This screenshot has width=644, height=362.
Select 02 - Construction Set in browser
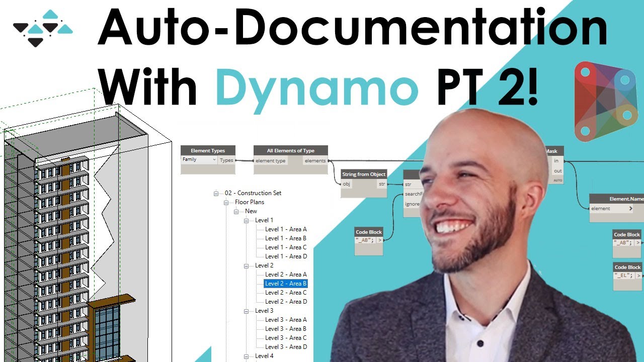pos(253,193)
